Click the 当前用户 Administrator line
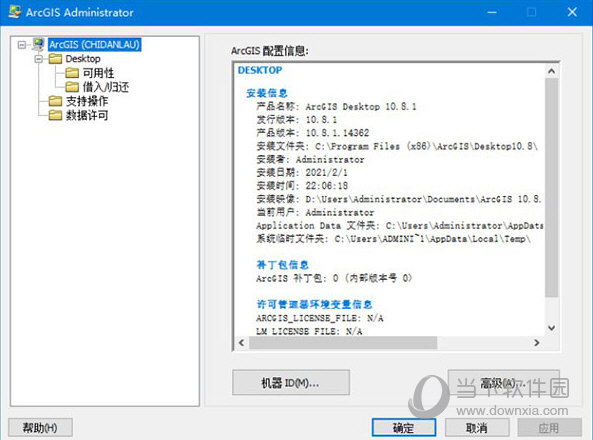This screenshot has height=440, width=593. tap(315, 212)
